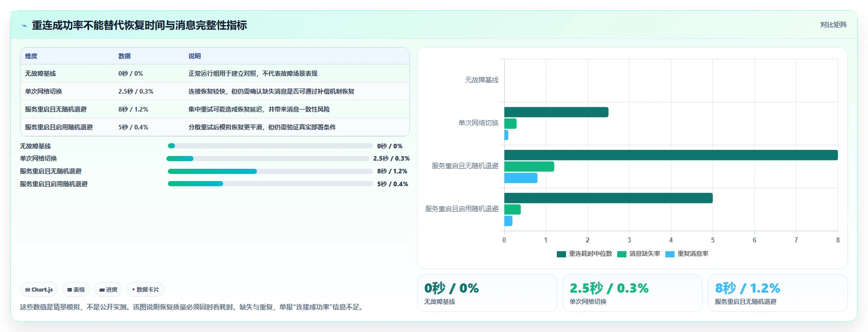Toggle the 消息缺失率 legend swatch
The image size is (868, 332).
point(622,254)
